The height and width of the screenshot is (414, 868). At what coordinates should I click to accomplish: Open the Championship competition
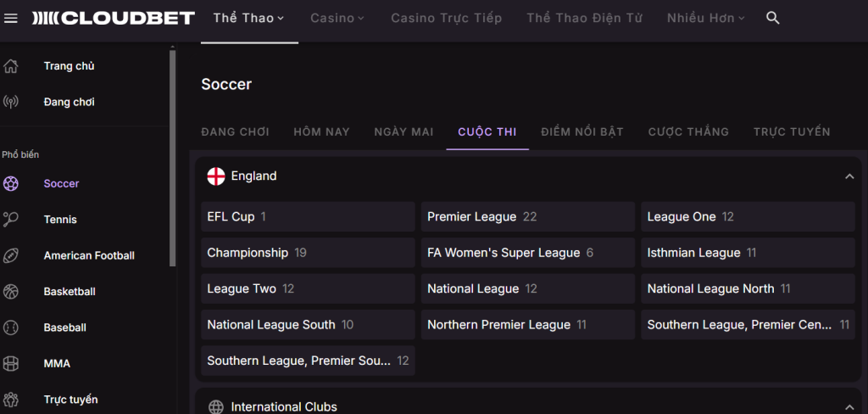[x=308, y=253]
